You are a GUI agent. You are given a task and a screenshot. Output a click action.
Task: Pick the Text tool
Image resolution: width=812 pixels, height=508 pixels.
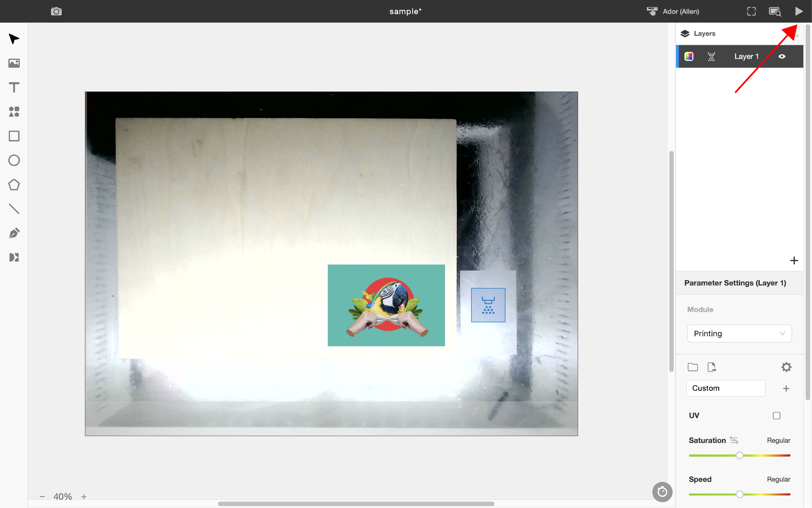pyautogui.click(x=14, y=87)
